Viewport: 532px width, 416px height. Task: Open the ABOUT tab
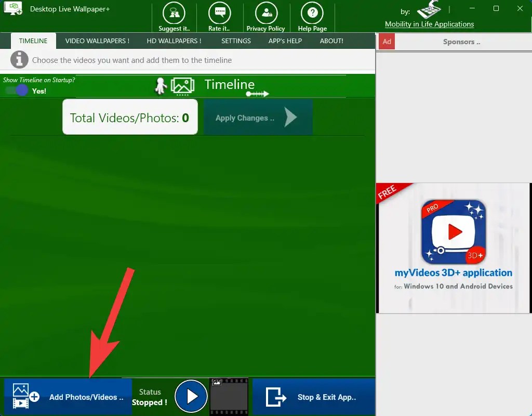tap(331, 41)
